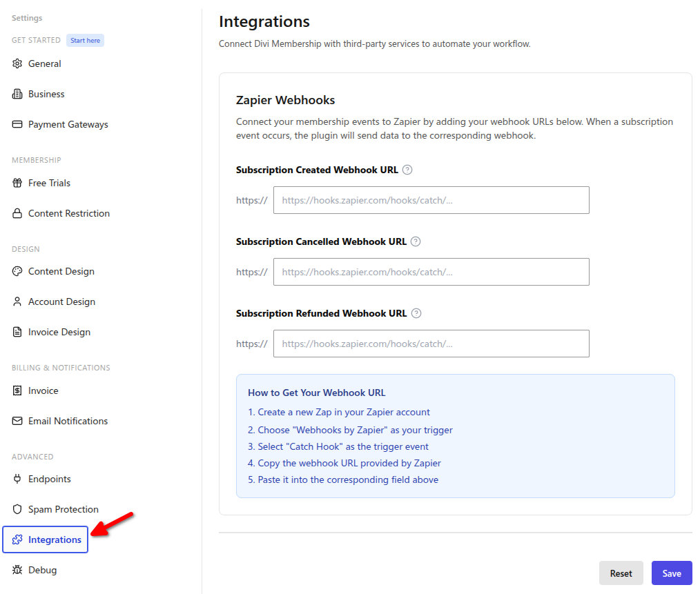Viewport: 700px width, 594px height.
Task: Click the General gear icon
Action: coord(17,63)
